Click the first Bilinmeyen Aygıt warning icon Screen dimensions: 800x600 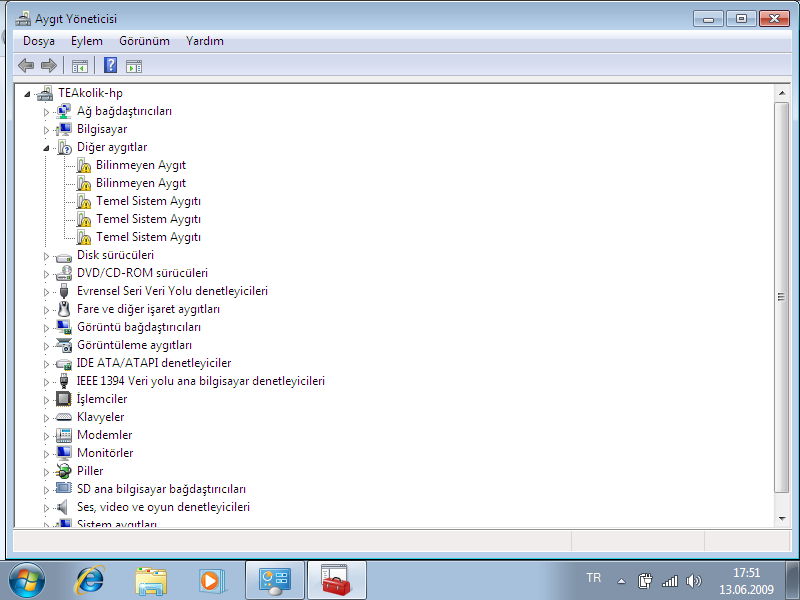(x=83, y=165)
